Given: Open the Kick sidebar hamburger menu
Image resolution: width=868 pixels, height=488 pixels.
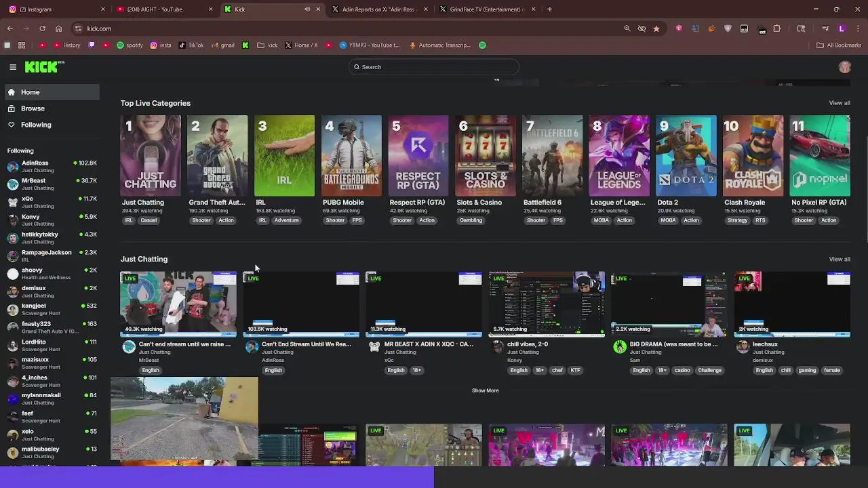Looking at the screenshot, I should pos(13,67).
